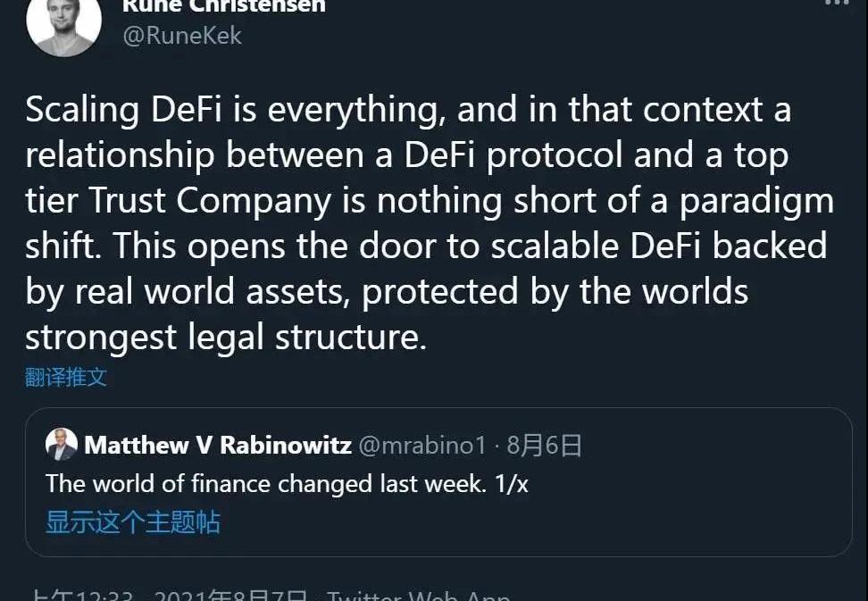Open Rune Christensen's profile via display name

pos(223,5)
